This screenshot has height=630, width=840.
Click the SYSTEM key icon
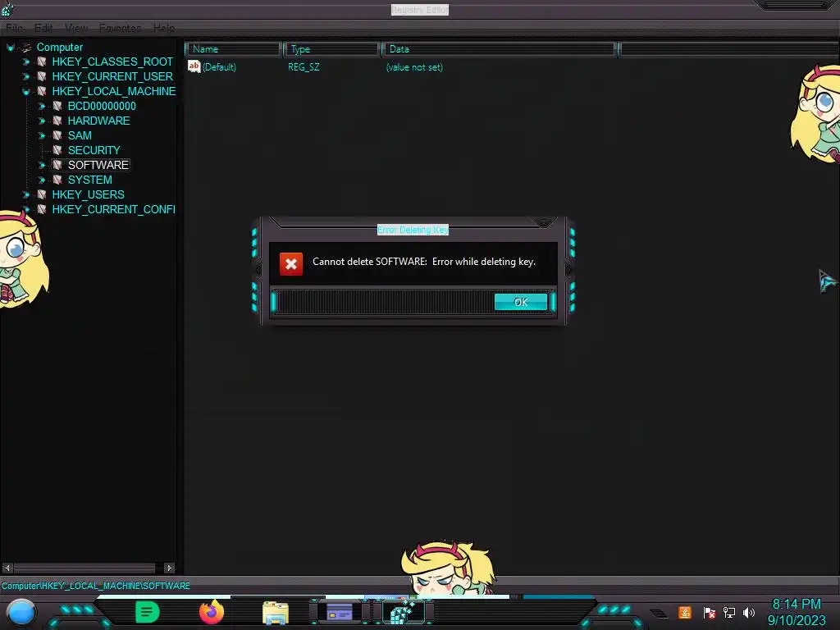pyautogui.click(x=57, y=180)
